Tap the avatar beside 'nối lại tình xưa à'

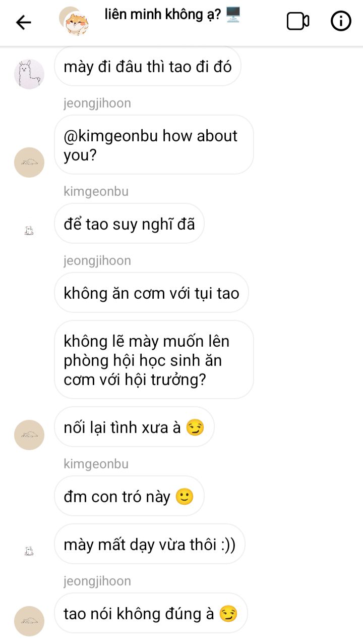pyautogui.click(x=29, y=435)
